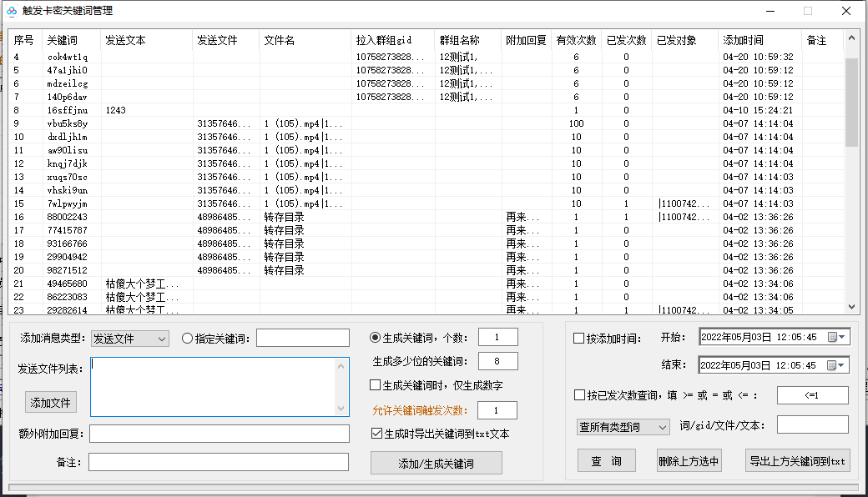Select row with keyword 86223083
Screen dimensions: 868x497
tap(426, 297)
